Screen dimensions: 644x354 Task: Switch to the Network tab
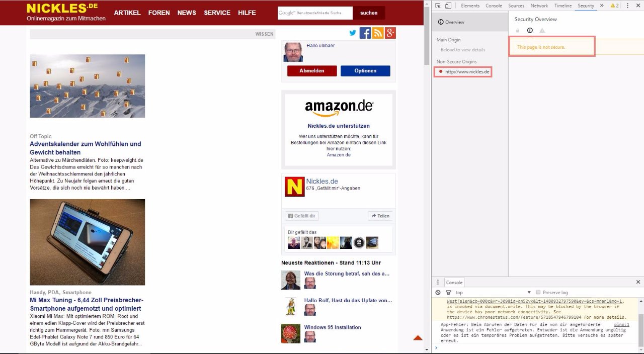click(x=539, y=6)
